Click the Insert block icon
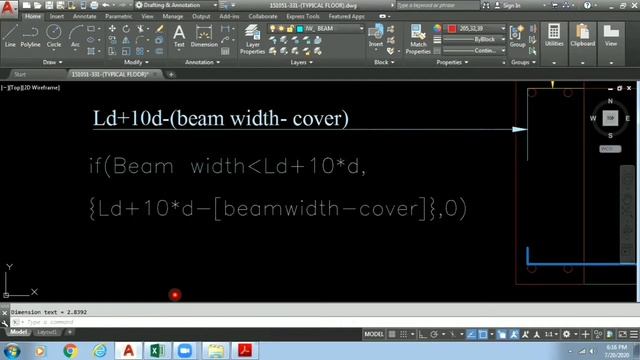Image resolution: width=640 pixels, height=360 pixels. 376,36
